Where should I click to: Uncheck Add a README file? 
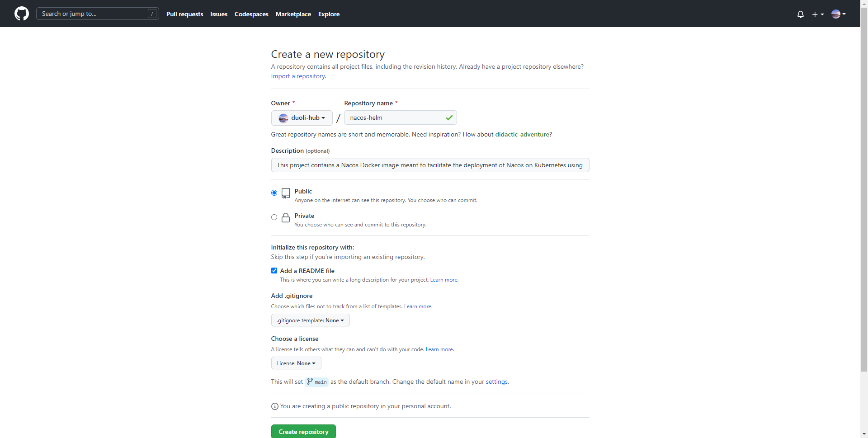coord(274,270)
